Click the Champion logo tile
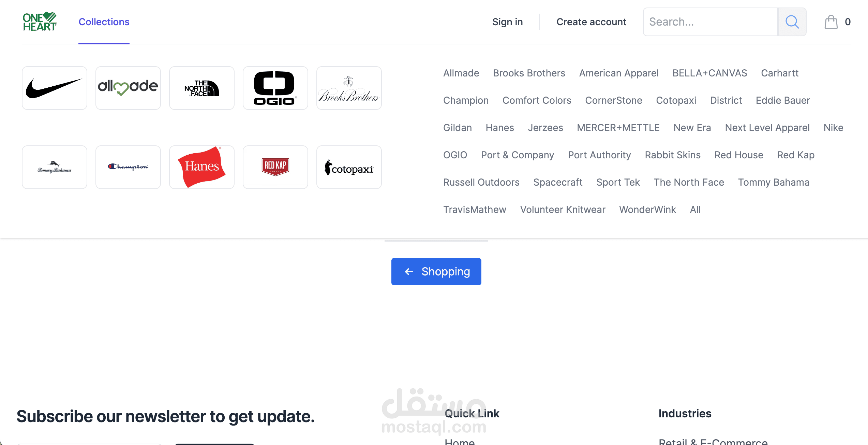 (x=128, y=167)
